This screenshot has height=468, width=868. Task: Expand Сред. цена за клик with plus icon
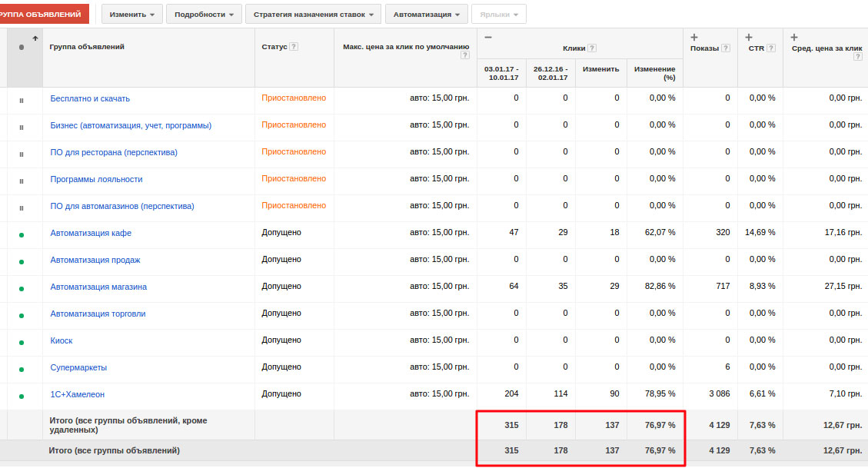pos(794,37)
